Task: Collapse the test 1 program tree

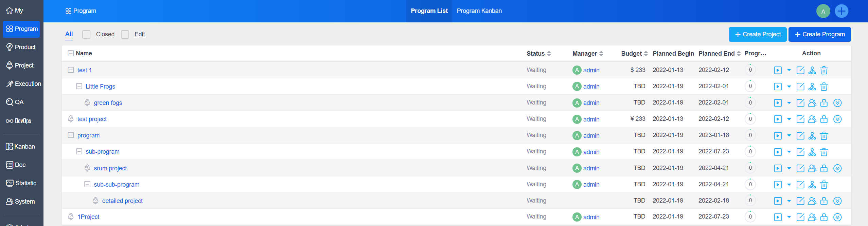Action: click(x=71, y=70)
